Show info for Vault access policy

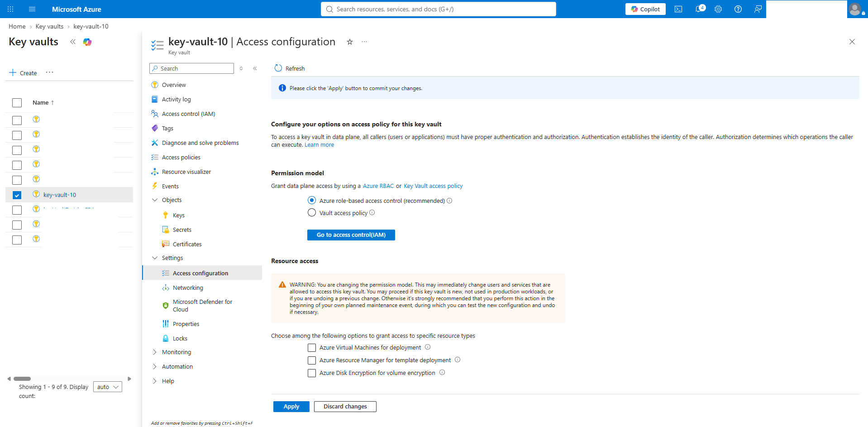tap(372, 212)
